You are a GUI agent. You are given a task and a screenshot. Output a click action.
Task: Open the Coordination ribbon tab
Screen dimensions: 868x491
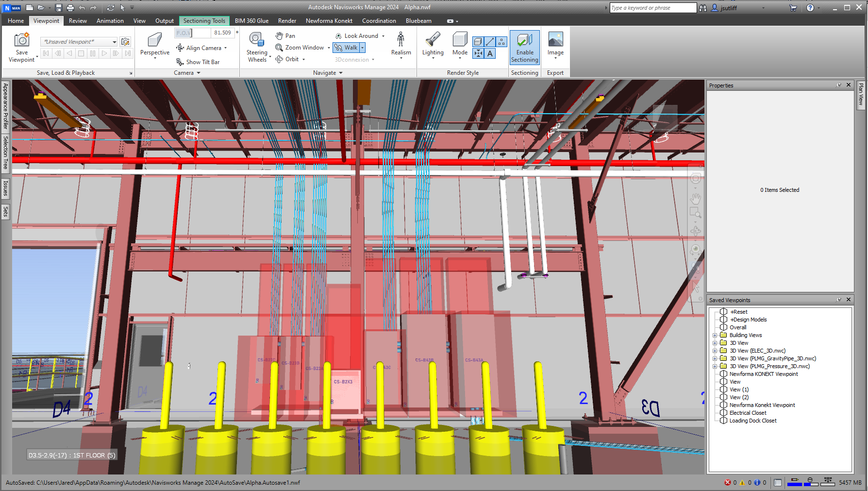[x=379, y=21]
